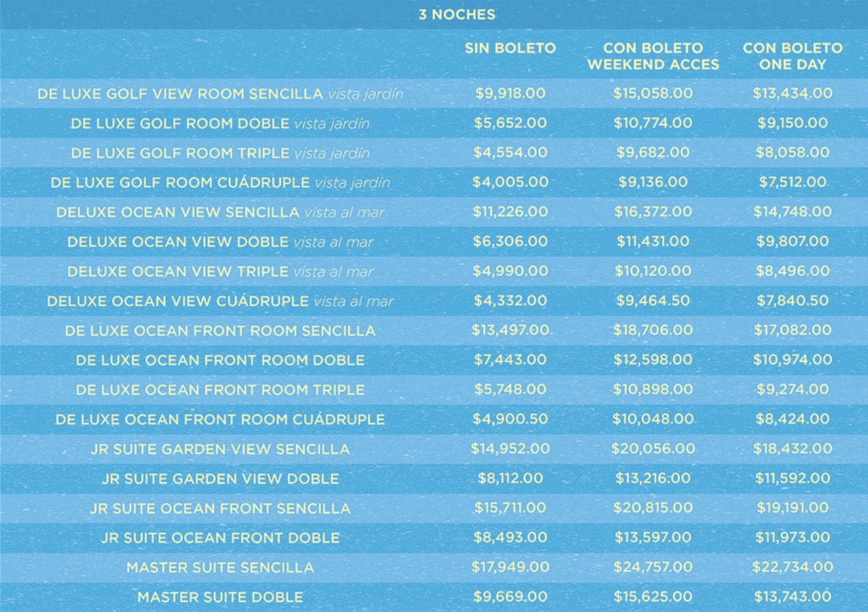Image resolution: width=868 pixels, height=612 pixels.
Task: Select the "CON BOLETO ONE DAY" column header
Action: click(792, 56)
